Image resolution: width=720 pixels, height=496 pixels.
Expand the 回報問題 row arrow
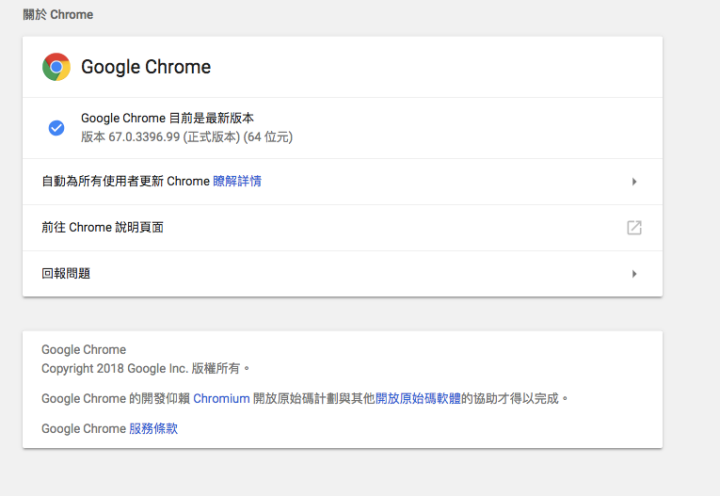634,274
